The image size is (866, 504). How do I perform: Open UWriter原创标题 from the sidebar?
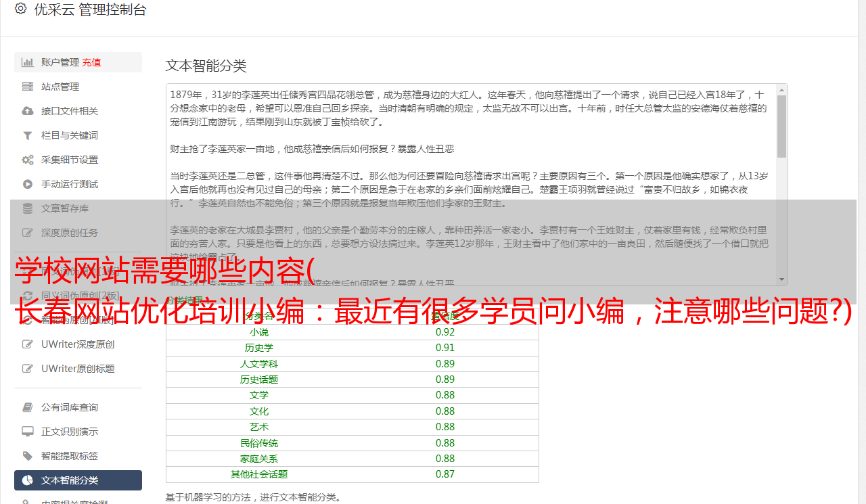[x=78, y=369]
